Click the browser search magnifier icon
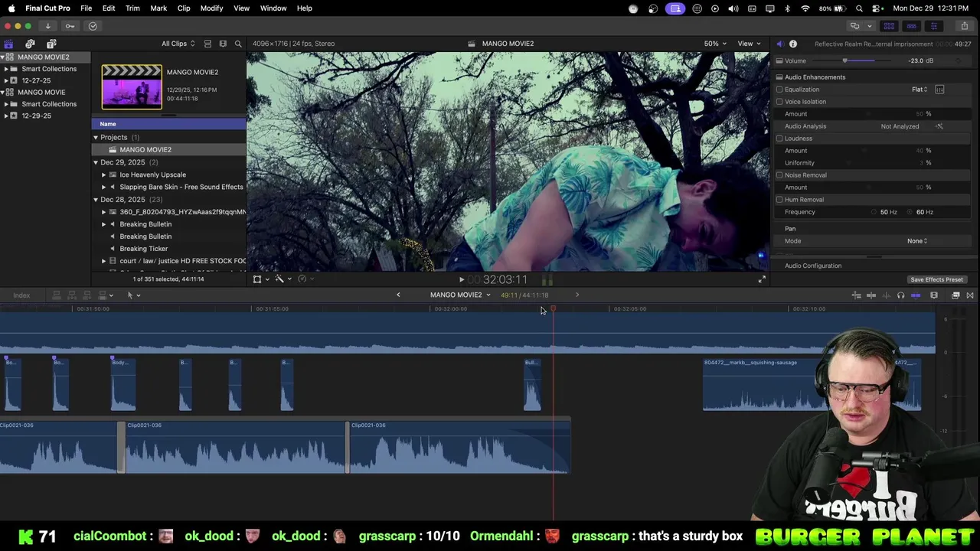The image size is (980, 551). 238,44
